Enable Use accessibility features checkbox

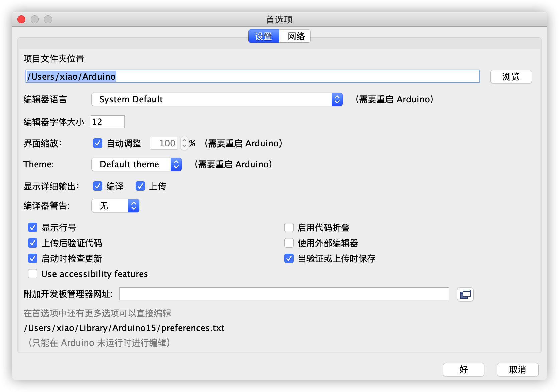pos(33,274)
